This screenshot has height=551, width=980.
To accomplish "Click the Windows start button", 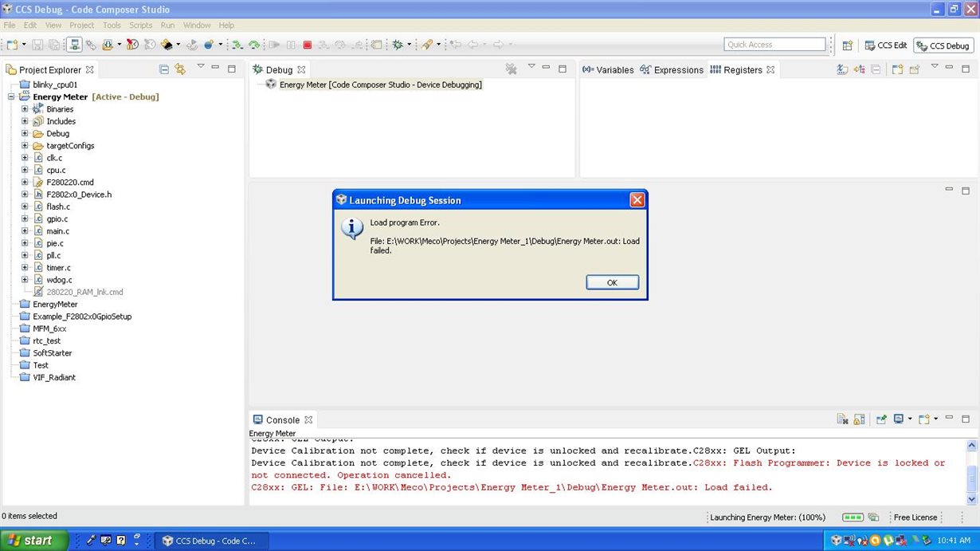I will click(33, 540).
